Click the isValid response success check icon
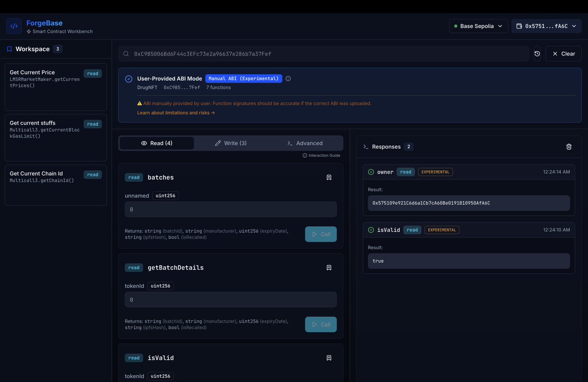588x382 pixels. (x=371, y=230)
